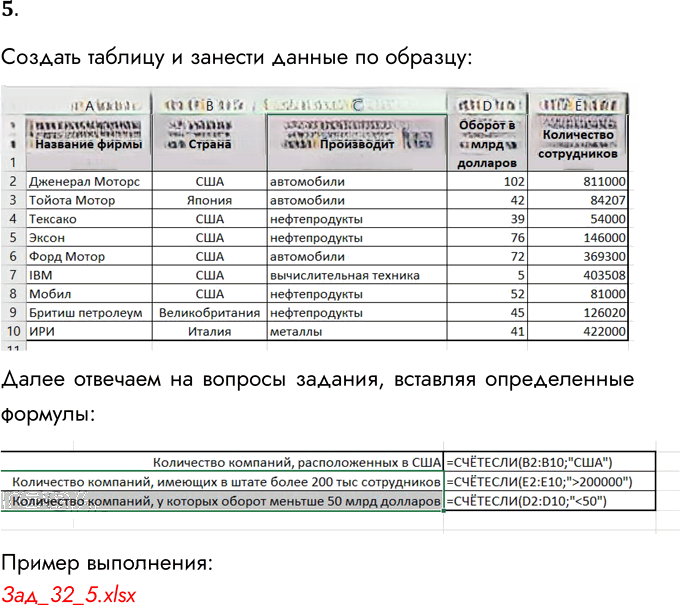
Task: Select row header 7
Action: (13, 275)
